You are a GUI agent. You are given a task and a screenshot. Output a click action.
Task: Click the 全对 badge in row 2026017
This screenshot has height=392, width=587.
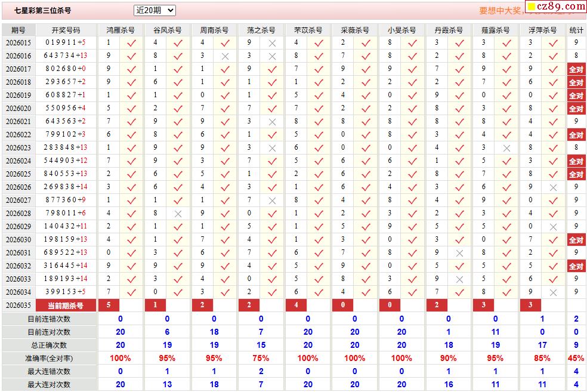point(576,69)
